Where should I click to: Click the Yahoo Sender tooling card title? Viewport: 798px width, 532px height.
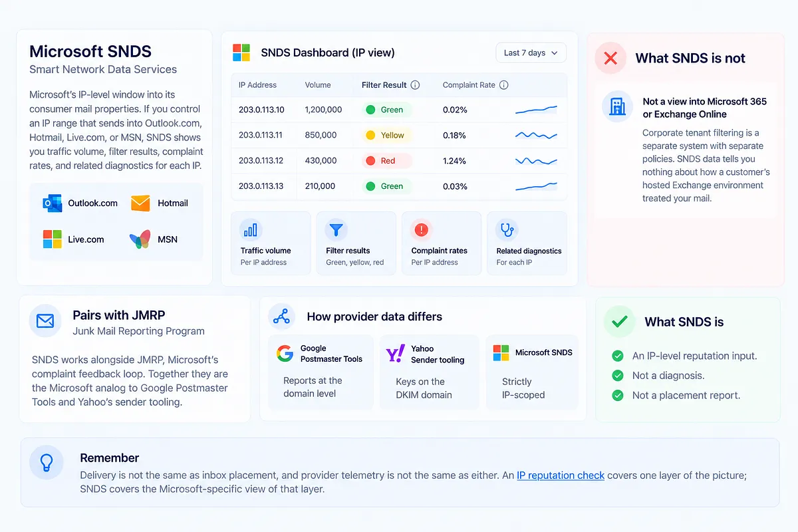click(x=438, y=354)
